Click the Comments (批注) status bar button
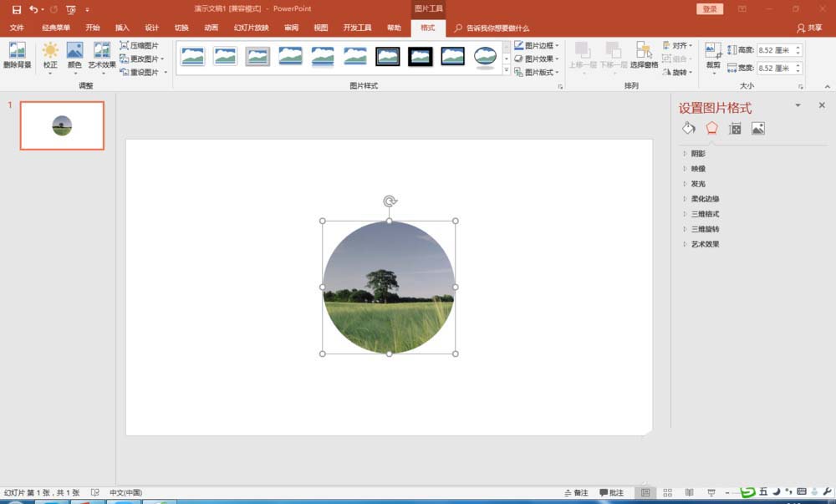 pyautogui.click(x=612, y=493)
